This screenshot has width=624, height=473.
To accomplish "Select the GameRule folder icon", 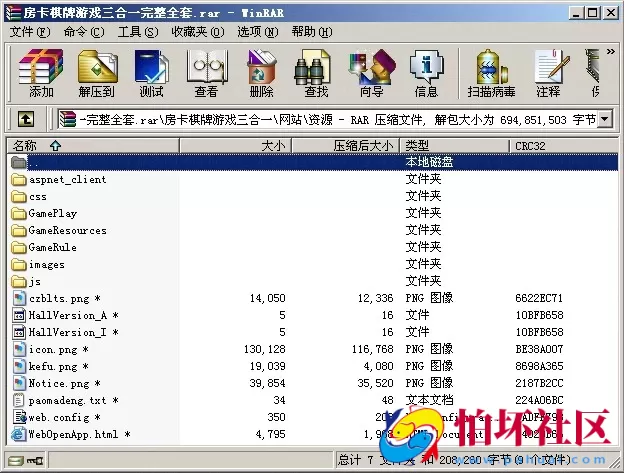I will click(x=19, y=248).
